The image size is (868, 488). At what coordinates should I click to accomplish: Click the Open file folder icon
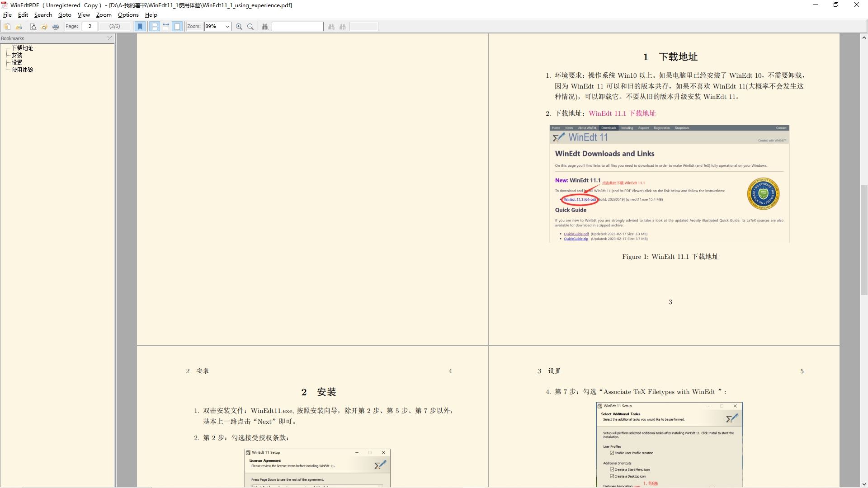click(x=19, y=27)
